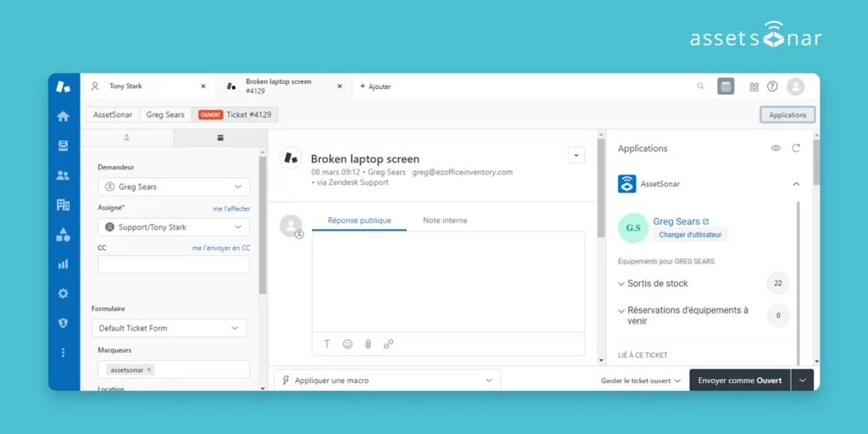Open Customers icon in left sidebar
The height and width of the screenshot is (434, 868).
tap(63, 175)
